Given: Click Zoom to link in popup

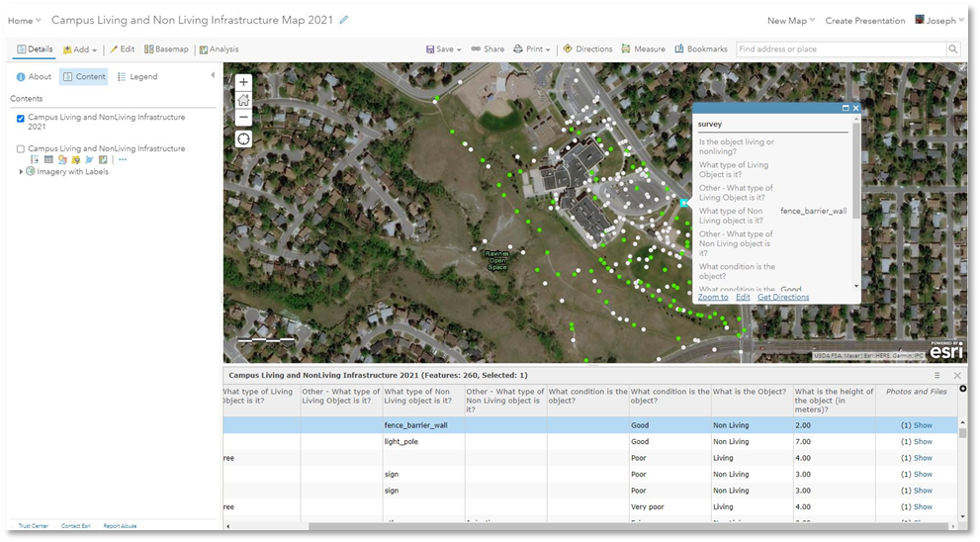Looking at the screenshot, I should click(713, 297).
